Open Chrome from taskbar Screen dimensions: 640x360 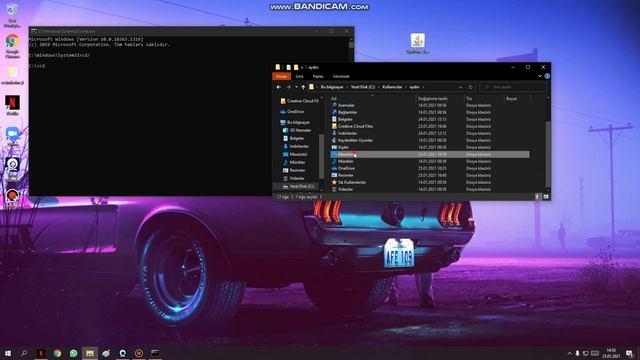57,353
